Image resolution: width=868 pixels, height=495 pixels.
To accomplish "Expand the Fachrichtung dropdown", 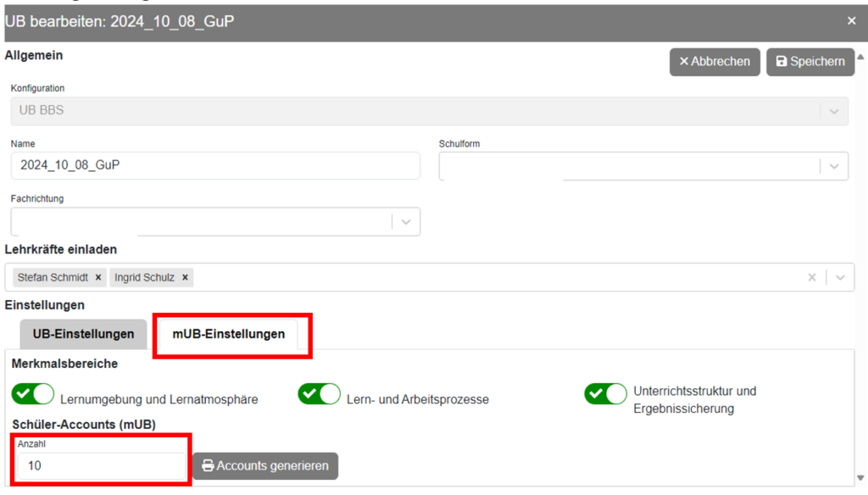I will [x=406, y=222].
